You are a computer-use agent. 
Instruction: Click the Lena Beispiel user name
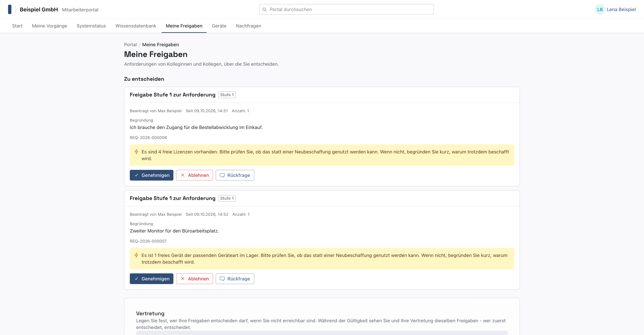[x=621, y=10]
